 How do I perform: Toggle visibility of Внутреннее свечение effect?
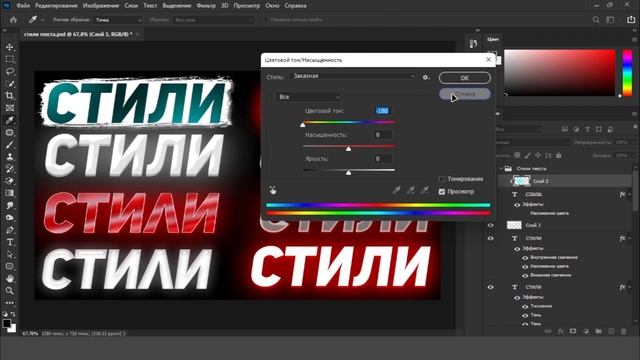coord(525,258)
